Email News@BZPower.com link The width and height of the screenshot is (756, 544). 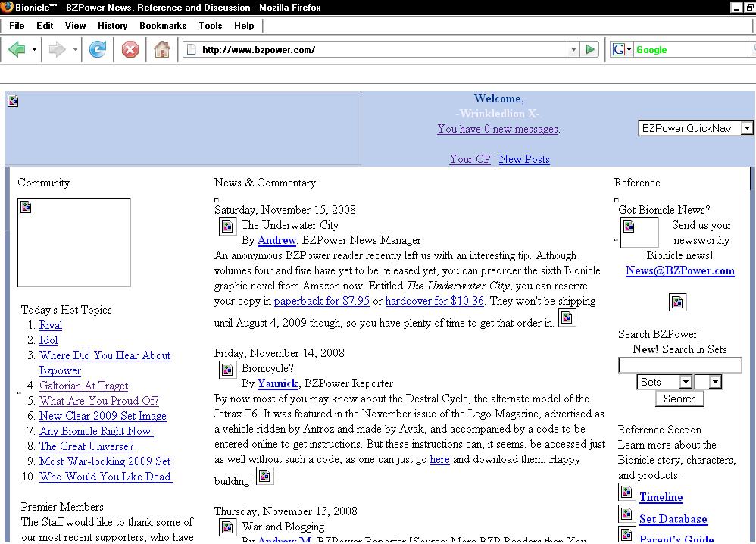(679, 270)
